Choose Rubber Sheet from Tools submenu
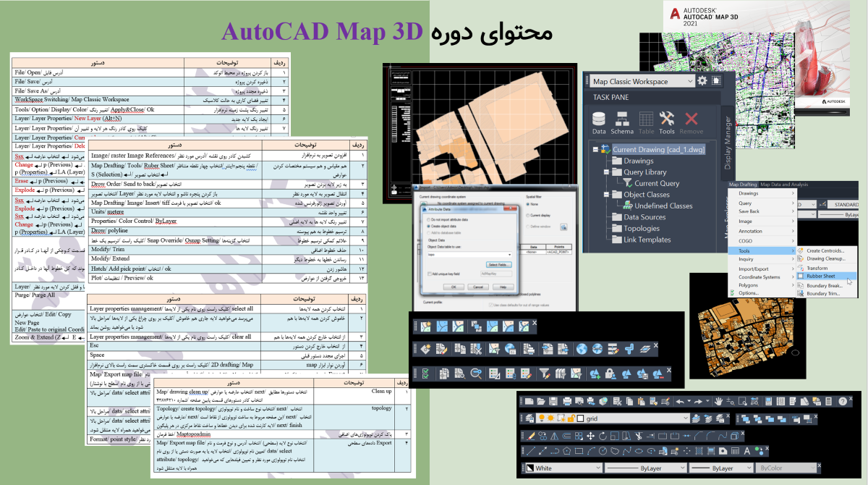 (822, 276)
